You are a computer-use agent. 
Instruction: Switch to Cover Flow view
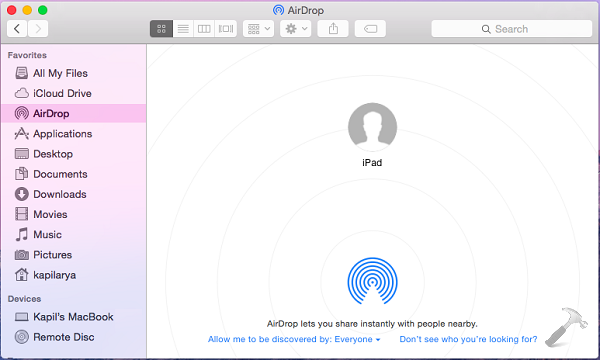point(226,29)
